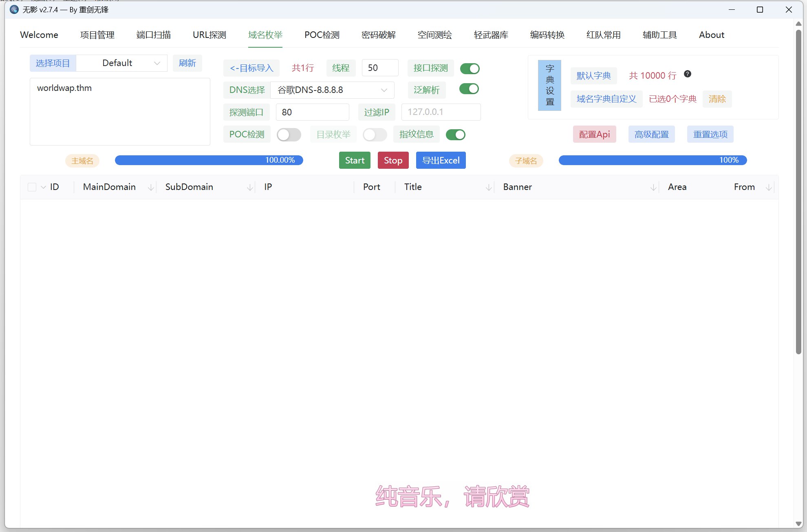Click the Title column sort arrow

(x=489, y=187)
